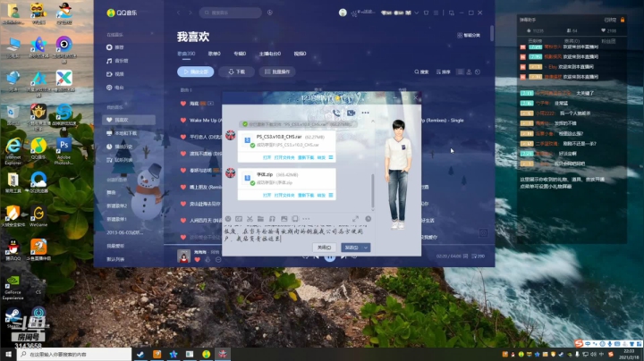This screenshot has height=361, width=644.
Task: Switch to list view icon in QQ Music toolbar
Action: click(x=460, y=71)
